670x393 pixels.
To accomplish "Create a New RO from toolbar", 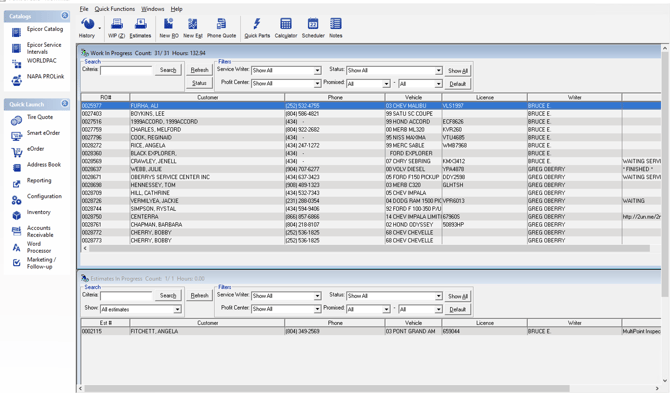I will pos(169,28).
